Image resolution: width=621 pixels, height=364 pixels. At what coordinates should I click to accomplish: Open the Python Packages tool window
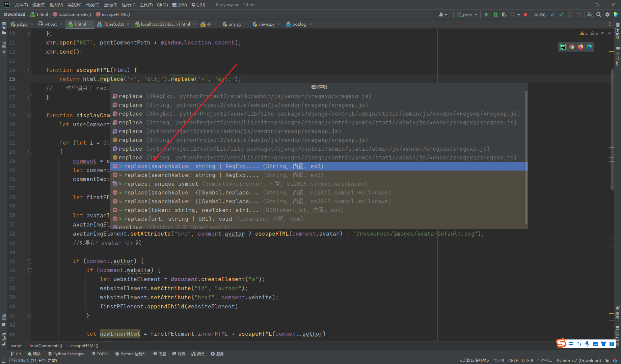(x=65, y=354)
